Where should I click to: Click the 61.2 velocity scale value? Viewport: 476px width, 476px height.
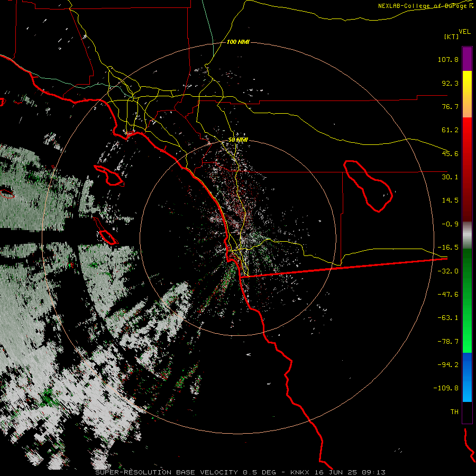[x=450, y=130]
